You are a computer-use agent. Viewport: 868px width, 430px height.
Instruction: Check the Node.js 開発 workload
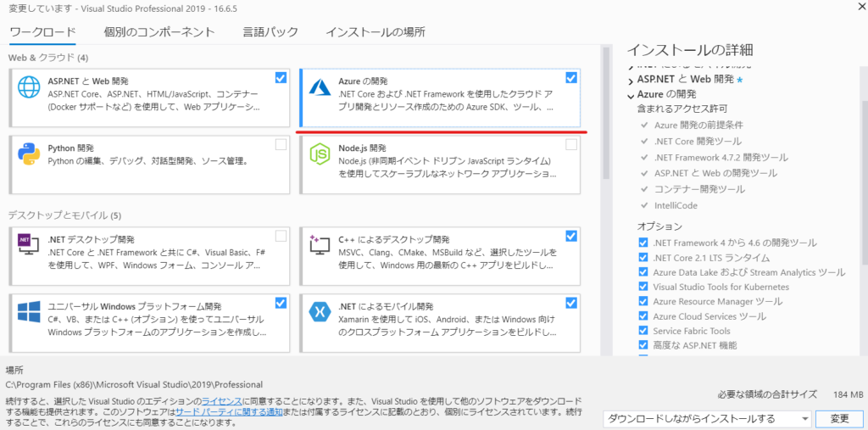[571, 145]
